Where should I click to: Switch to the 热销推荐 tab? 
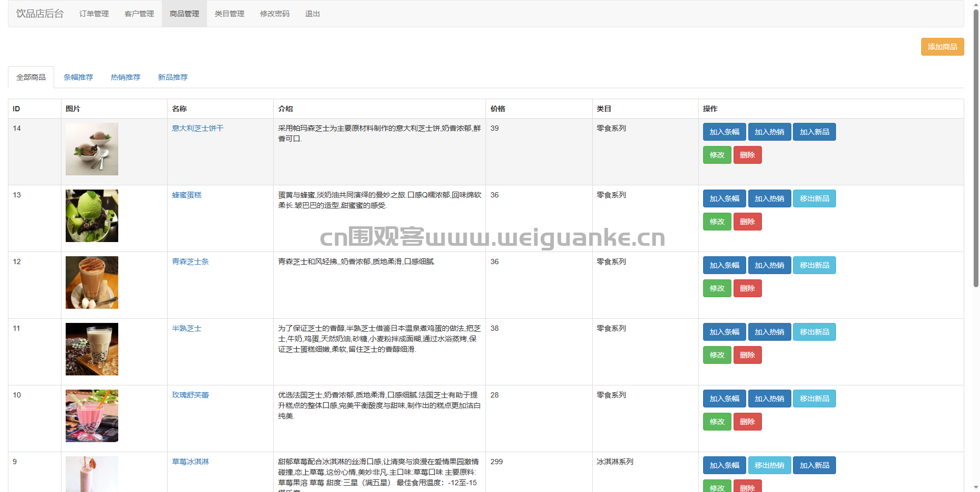pyautogui.click(x=126, y=77)
